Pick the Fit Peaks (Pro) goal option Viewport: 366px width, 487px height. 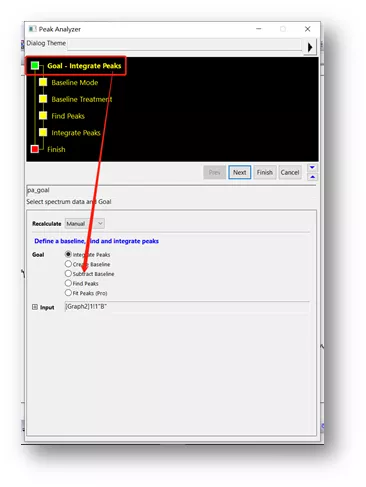coord(68,293)
